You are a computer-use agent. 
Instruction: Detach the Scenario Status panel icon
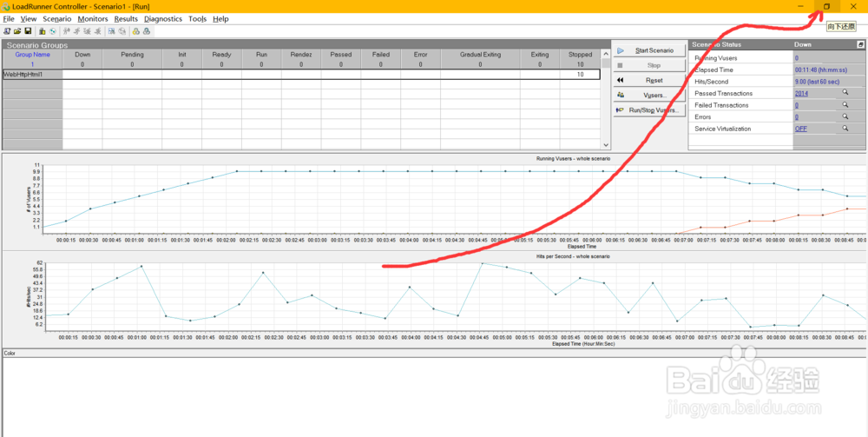click(x=860, y=44)
